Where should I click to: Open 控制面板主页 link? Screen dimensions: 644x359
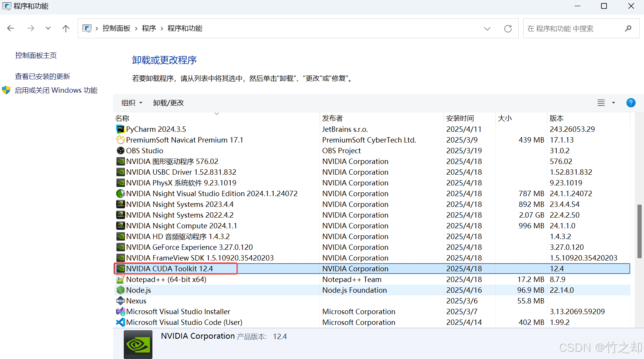pyautogui.click(x=36, y=56)
